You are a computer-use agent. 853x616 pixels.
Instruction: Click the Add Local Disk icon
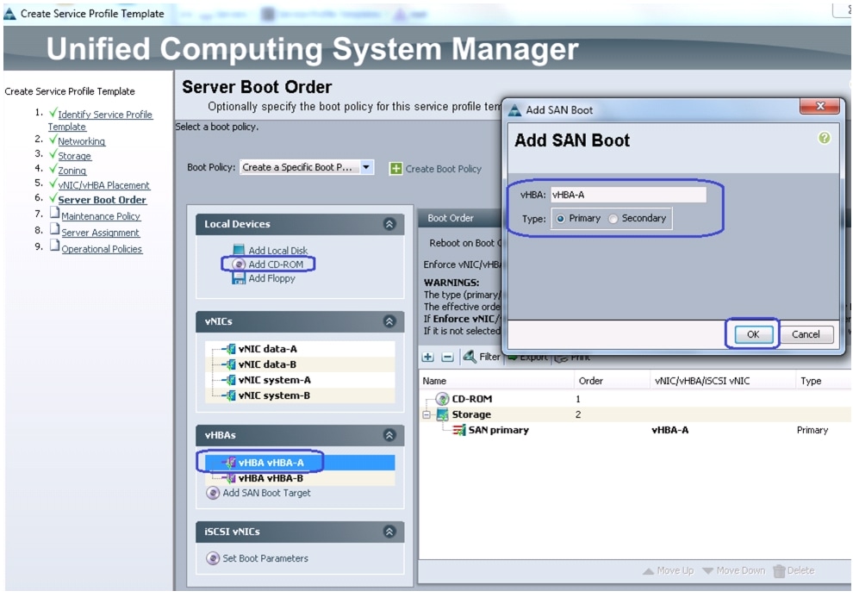pyautogui.click(x=239, y=250)
